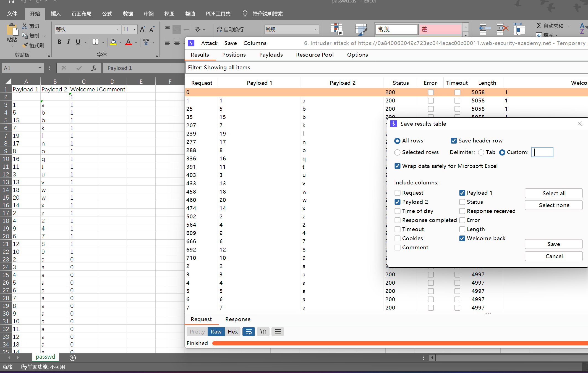Click the Conditional Formatting icon
The image size is (588, 373).
(x=337, y=29)
